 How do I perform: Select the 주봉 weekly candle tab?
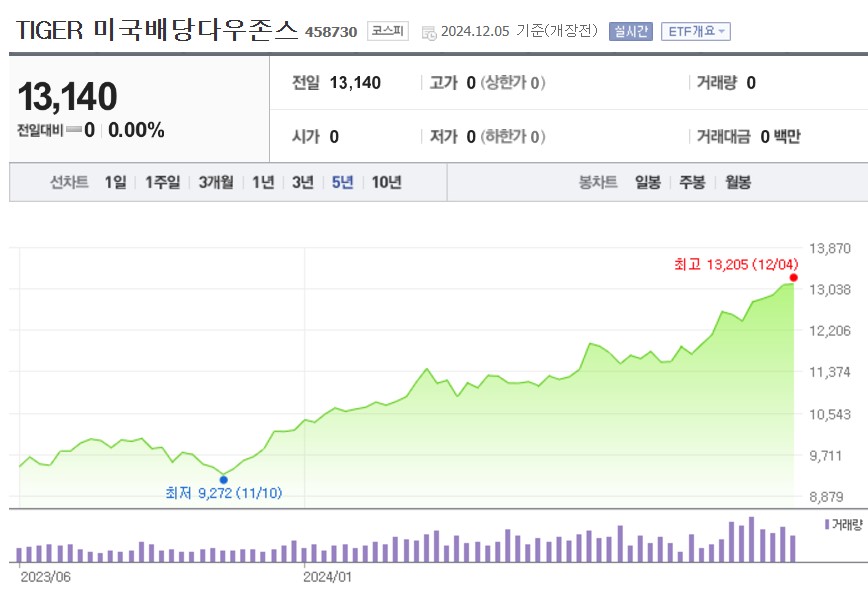point(693,181)
